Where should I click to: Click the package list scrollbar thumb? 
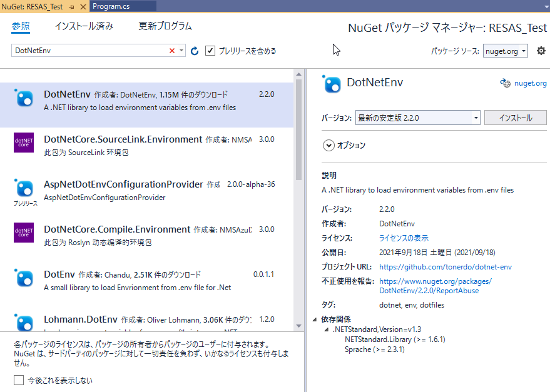[298, 130]
